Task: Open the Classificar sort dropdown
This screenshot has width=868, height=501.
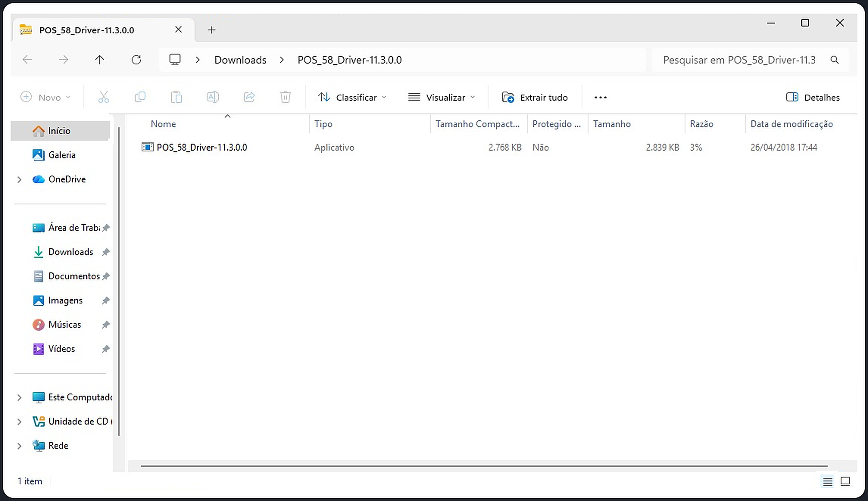Action: (x=352, y=97)
